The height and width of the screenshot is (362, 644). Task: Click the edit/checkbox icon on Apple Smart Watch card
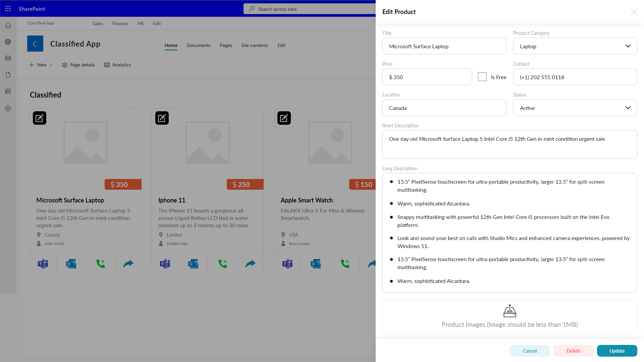coord(284,118)
